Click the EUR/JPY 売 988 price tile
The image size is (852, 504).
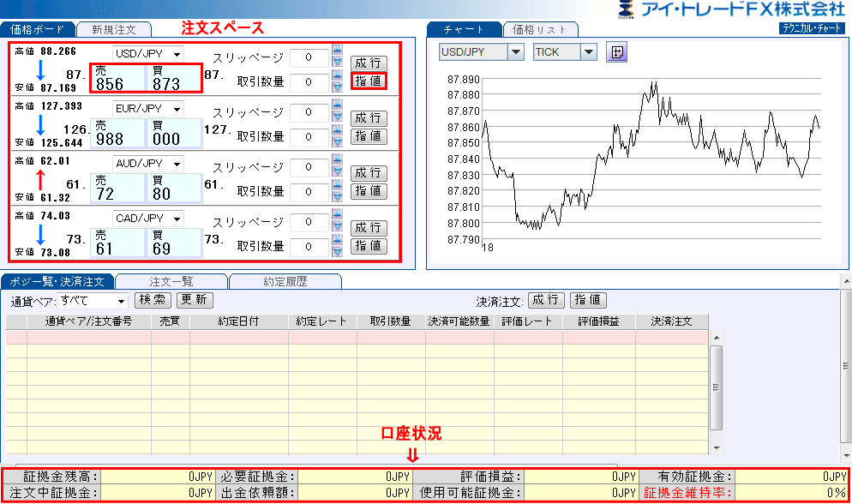pos(118,133)
